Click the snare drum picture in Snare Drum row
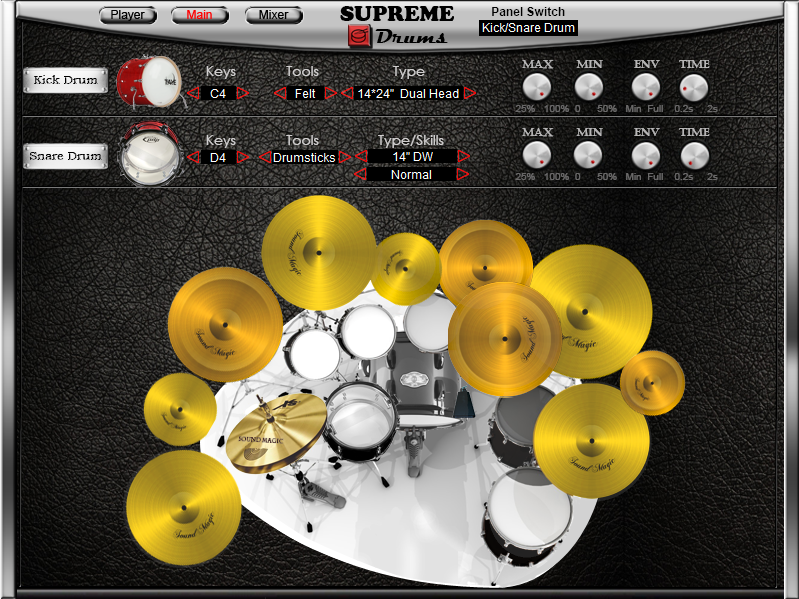 148,156
